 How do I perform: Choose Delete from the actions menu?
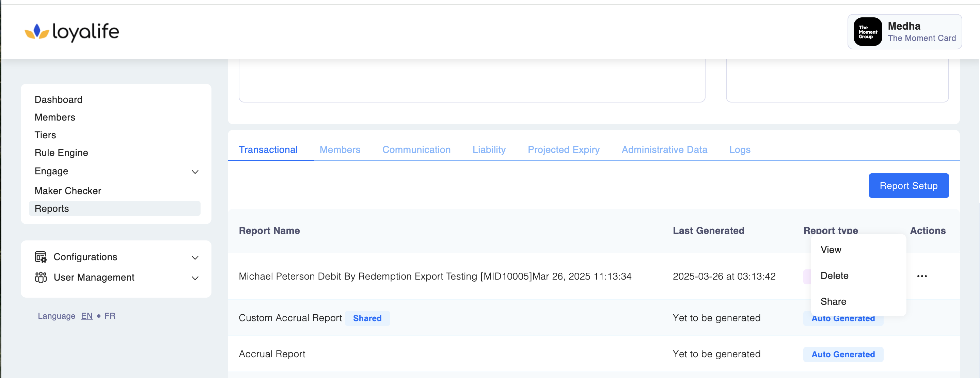[834, 275]
